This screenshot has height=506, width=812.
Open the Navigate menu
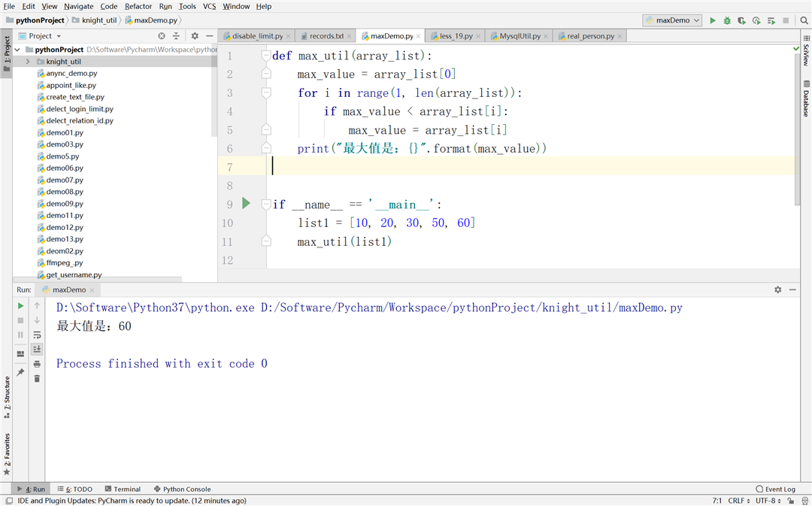tap(78, 6)
